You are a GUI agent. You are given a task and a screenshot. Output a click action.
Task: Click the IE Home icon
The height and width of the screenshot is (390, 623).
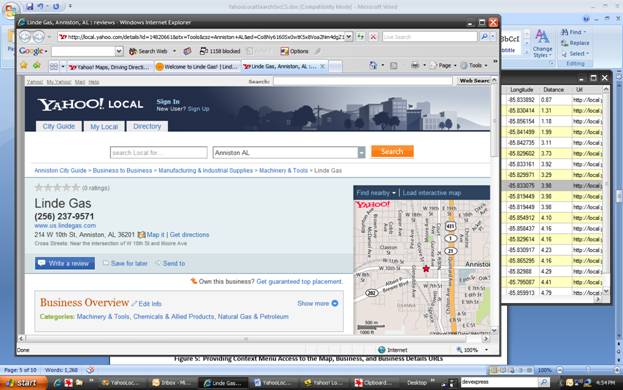[x=373, y=66]
